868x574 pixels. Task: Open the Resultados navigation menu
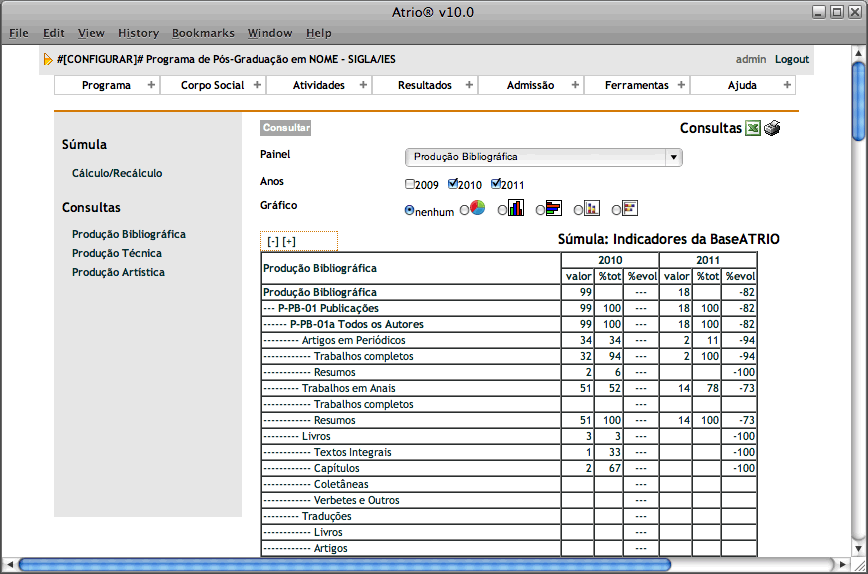[424, 85]
